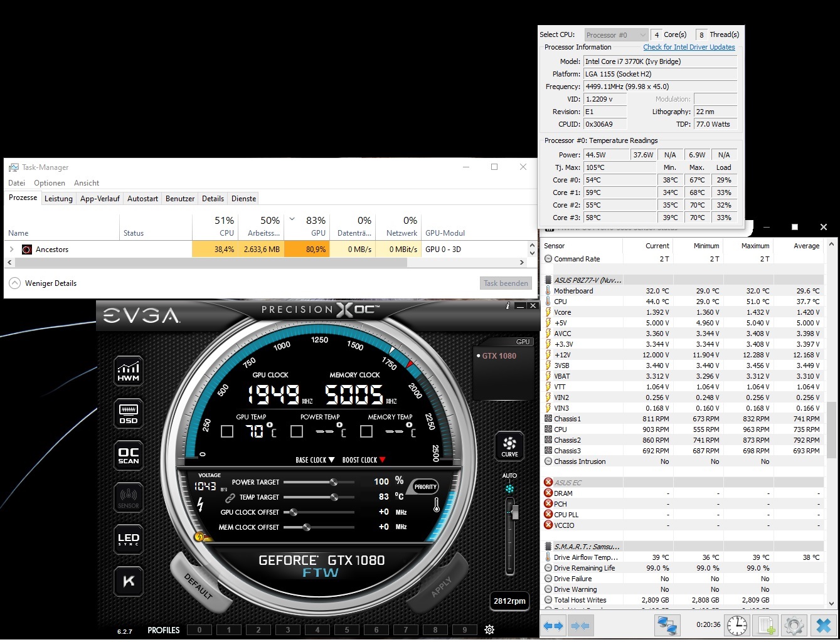
Task: Click the network computers icon in HWiNFO
Action: click(667, 625)
